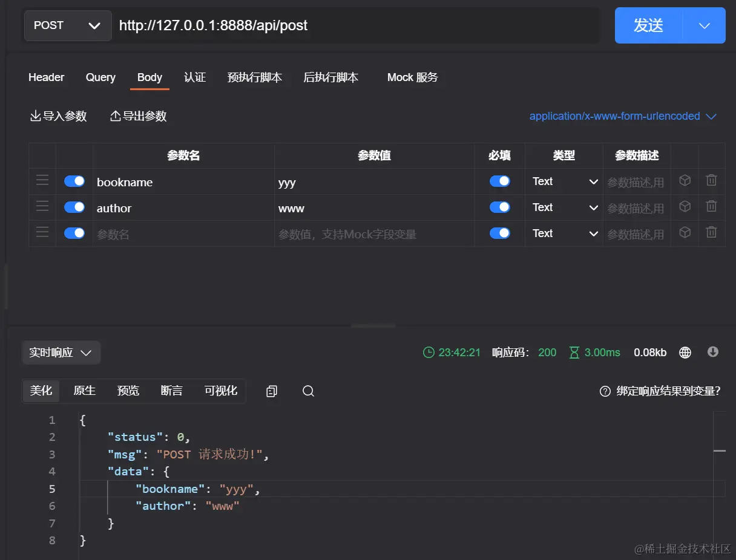
Task: Open the dropdown arrow next to 发送
Action: 704,25
